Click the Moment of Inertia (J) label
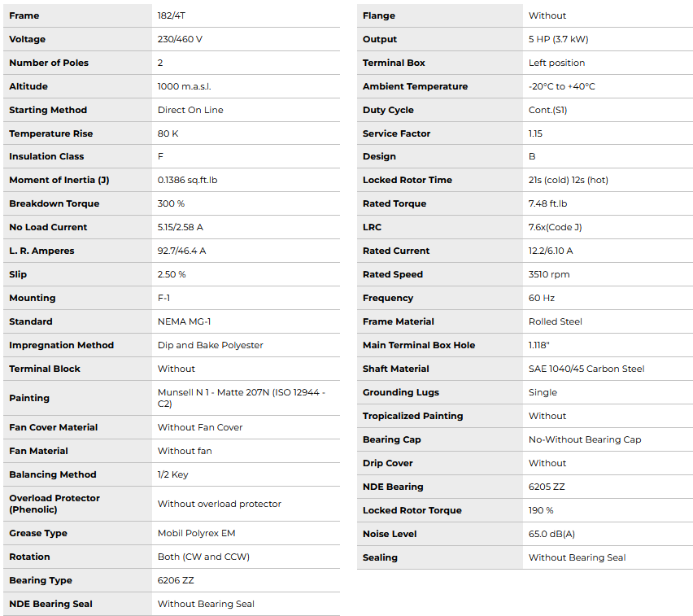The image size is (693, 616). [x=59, y=180]
